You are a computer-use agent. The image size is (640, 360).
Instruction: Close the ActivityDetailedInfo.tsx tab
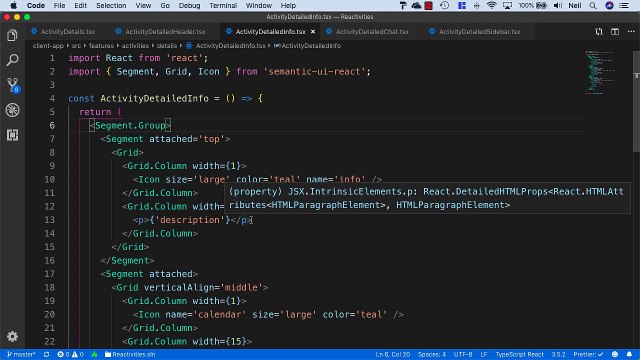click(x=313, y=31)
